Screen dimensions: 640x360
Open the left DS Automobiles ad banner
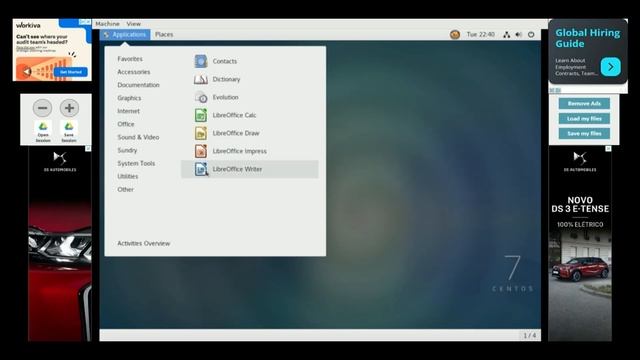(x=60, y=244)
